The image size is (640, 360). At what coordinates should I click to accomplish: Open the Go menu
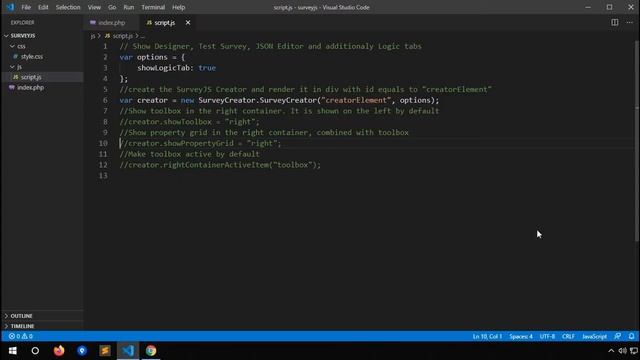(x=112, y=7)
